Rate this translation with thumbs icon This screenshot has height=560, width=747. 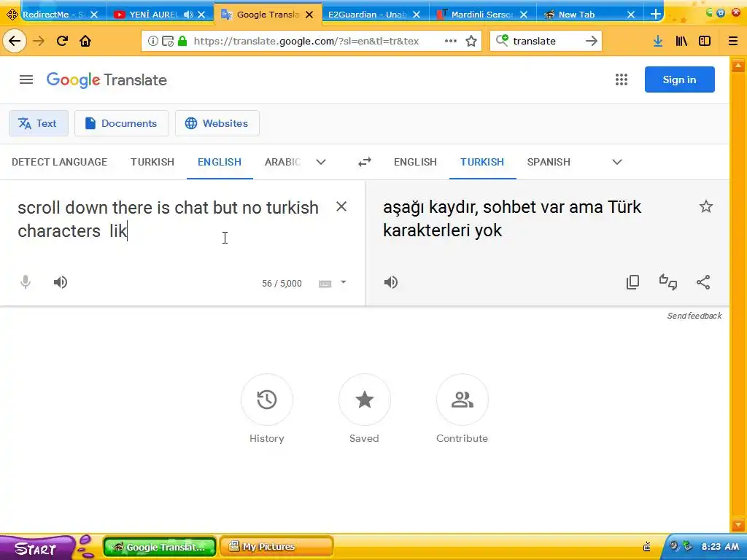668,282
